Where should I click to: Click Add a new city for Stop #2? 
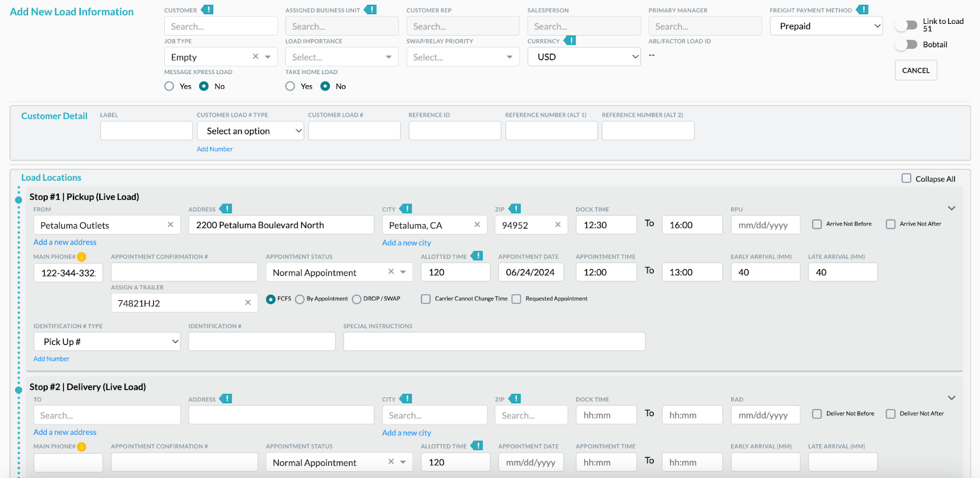[407, 433]
